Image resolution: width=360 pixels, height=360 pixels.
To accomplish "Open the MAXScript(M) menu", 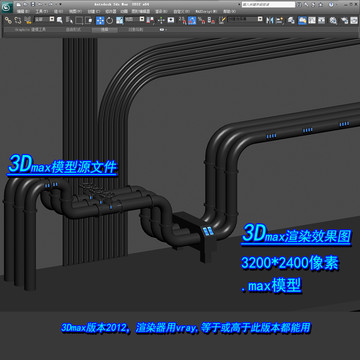I will coord(206,12).
